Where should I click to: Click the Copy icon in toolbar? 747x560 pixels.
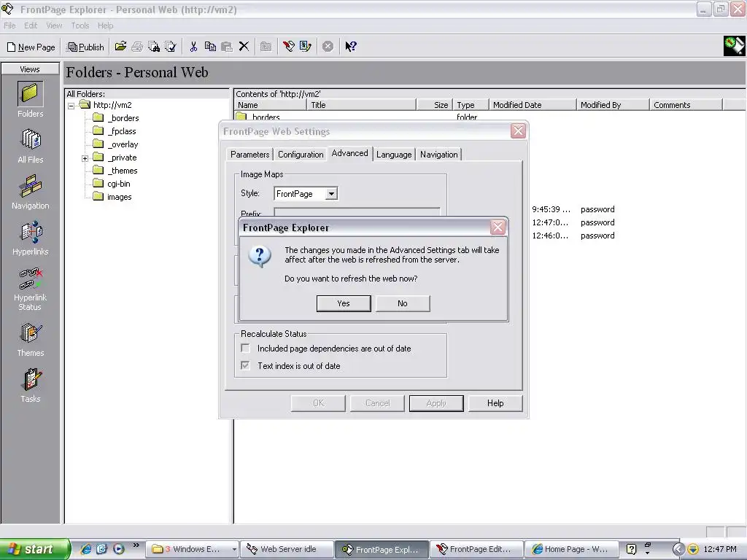(x=210, y=46)
